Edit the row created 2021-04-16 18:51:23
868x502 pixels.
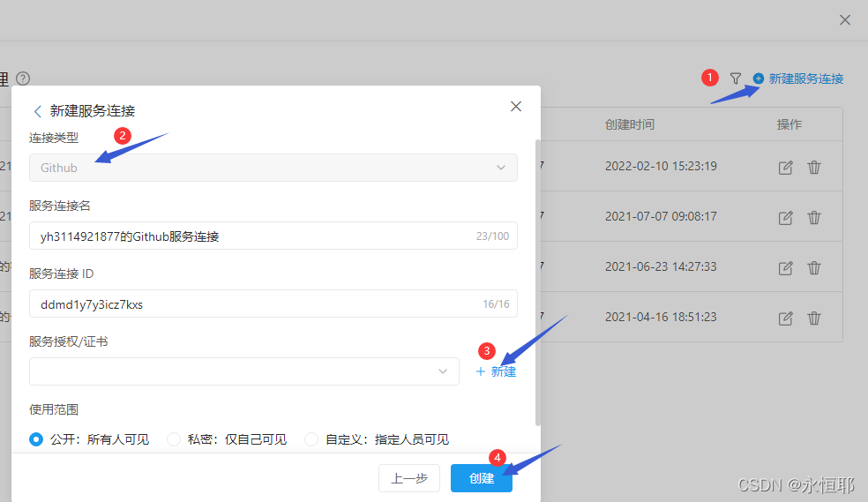click(x=785, y=318)
